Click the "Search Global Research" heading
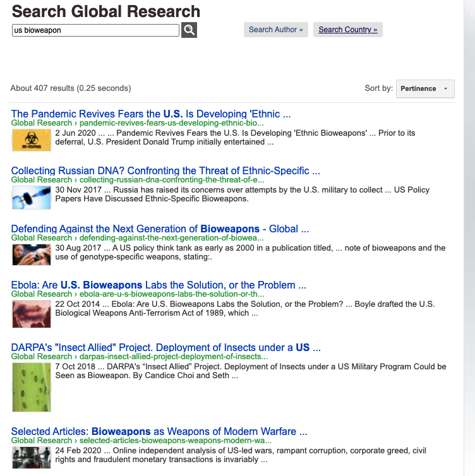 click(x=106, y=11)
